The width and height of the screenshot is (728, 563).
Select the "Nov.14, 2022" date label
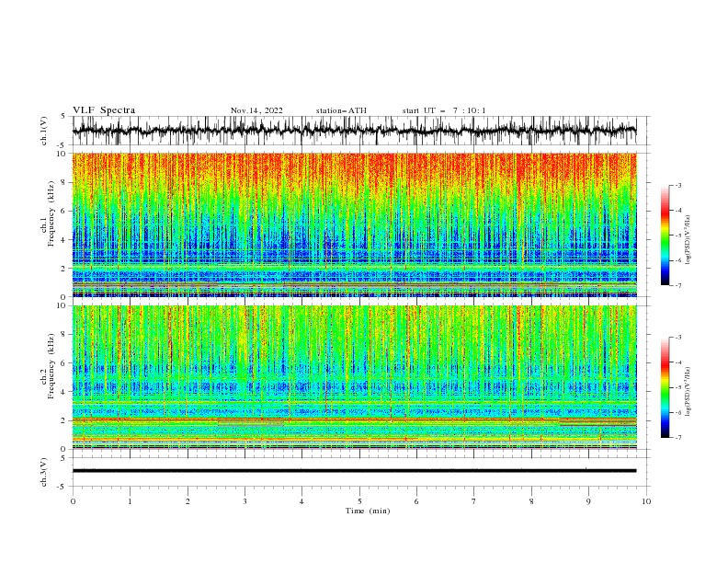[x=256, y=110]
